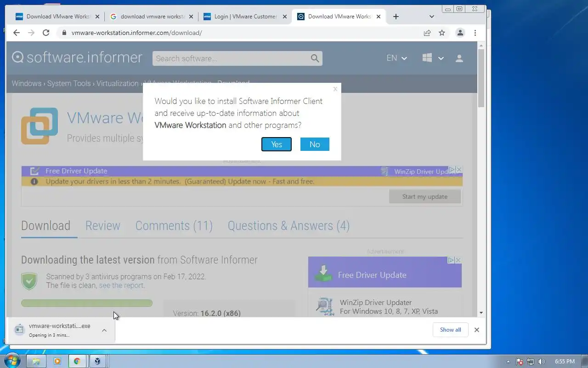The width and height of the screenshot is (588, 368).
Task: Switch to the Login VMware Customer tab
Action: pyautogui.click(x=245, y=17)
